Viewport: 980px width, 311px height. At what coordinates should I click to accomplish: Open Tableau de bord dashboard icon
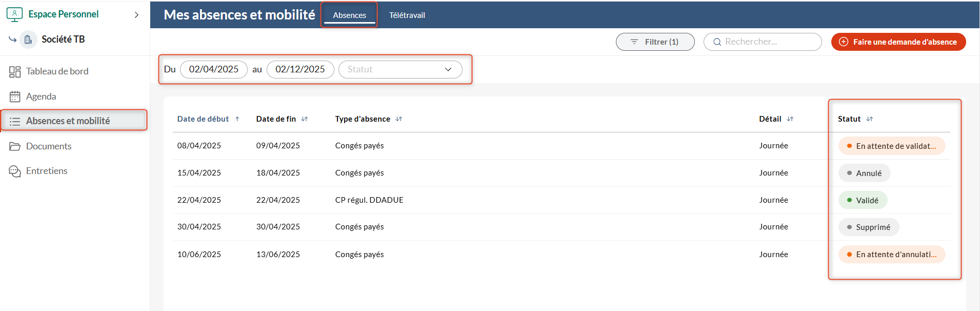click(15, 72)
